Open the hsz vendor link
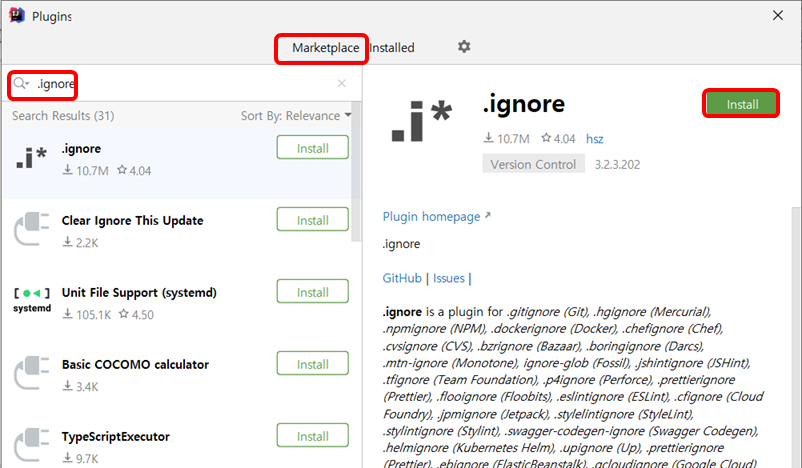 (594, 139)
